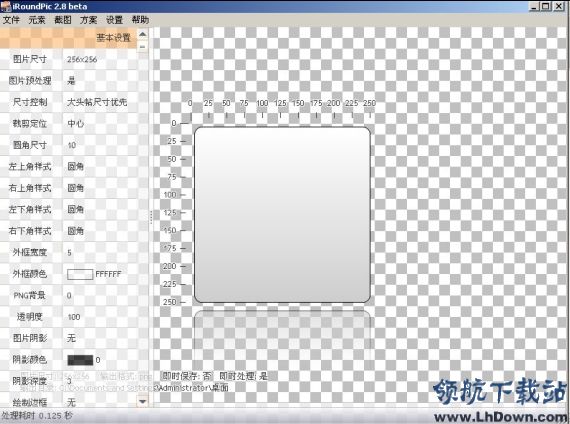
Task: Change the 右下角样式 value 圆角
Action: [x=75, y=231]
